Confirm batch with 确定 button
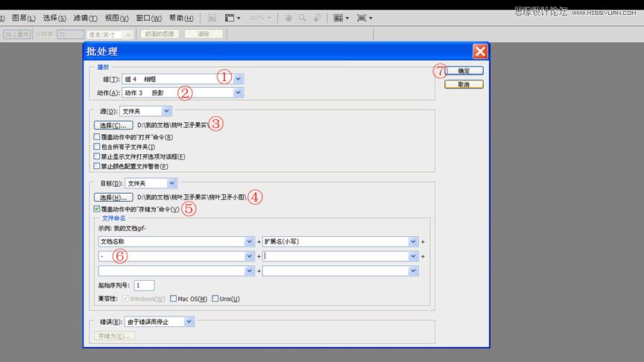 pos(464,71)
